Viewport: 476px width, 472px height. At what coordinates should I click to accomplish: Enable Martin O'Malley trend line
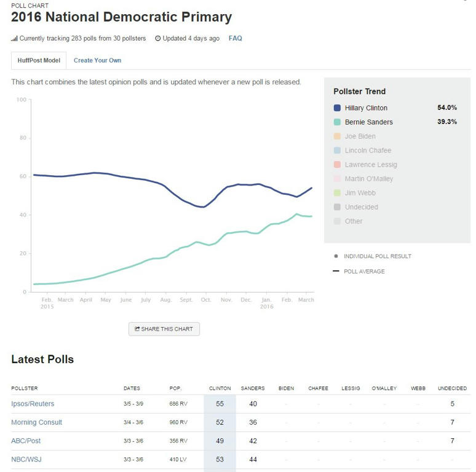pyautogui.click(x=368, y=179)
